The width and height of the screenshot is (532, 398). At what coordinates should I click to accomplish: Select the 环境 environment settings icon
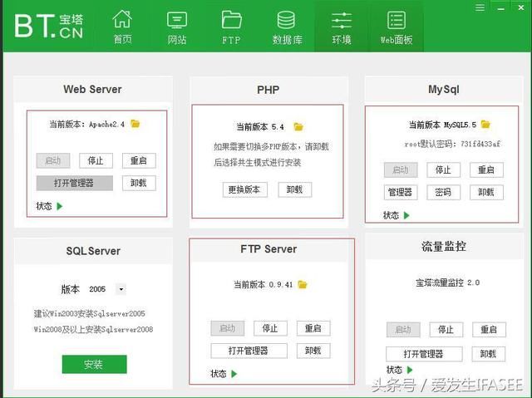[342, 27]
